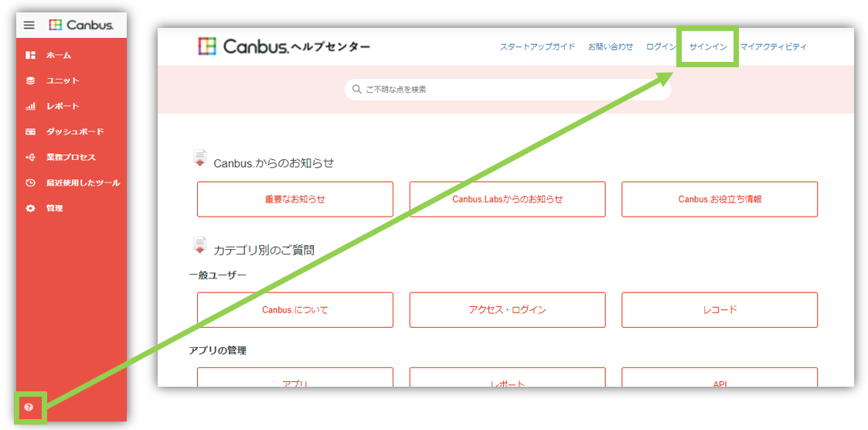The width and height of the screenshot is (868, 430).
Task: Click document icon beside カテゴリ別のご質問
Action: tap(199, 245)
